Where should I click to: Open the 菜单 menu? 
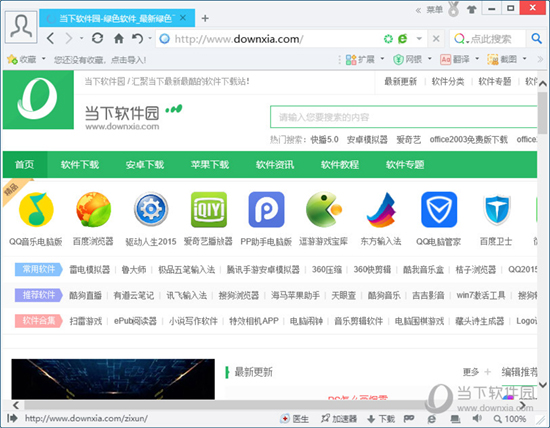point(434,10)
